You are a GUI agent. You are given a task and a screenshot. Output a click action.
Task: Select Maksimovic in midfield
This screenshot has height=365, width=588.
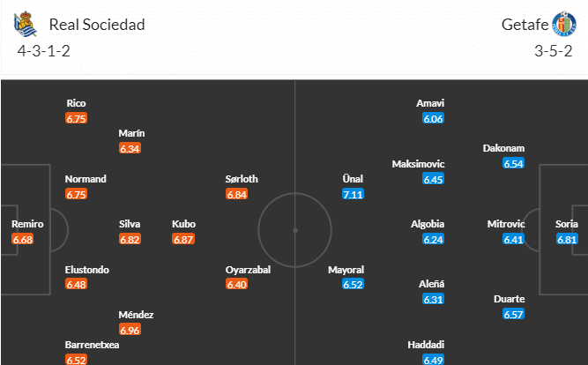tap(419, 164)
